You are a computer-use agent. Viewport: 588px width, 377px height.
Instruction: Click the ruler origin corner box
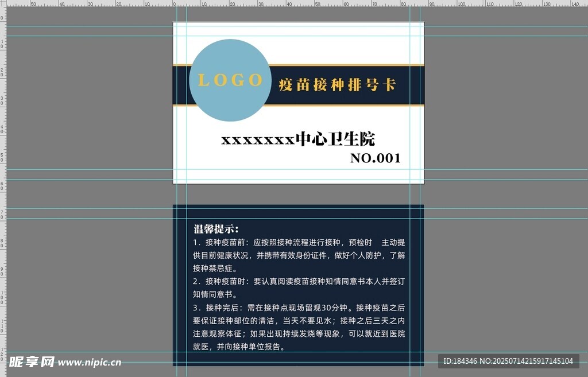(2, 2)
